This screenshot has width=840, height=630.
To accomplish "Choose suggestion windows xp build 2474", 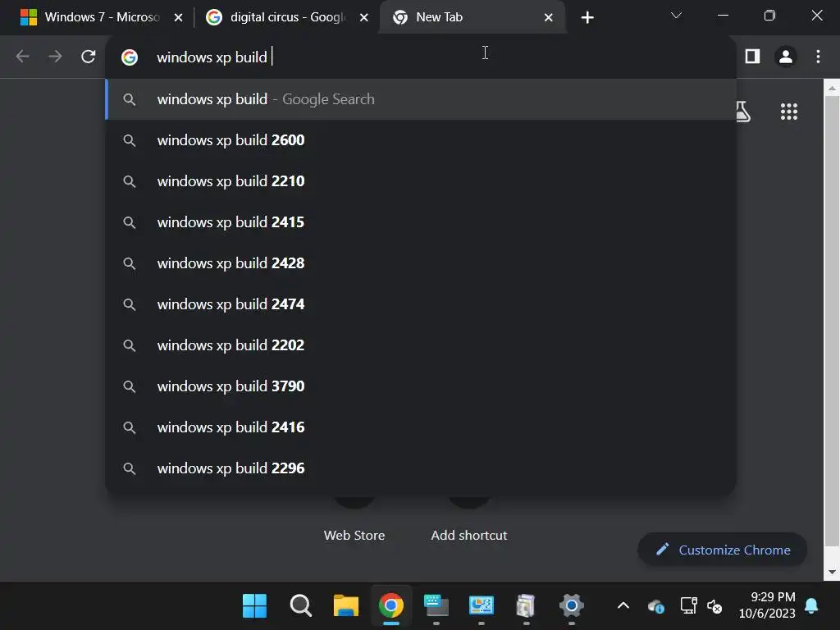I will (x=421, y=304).
